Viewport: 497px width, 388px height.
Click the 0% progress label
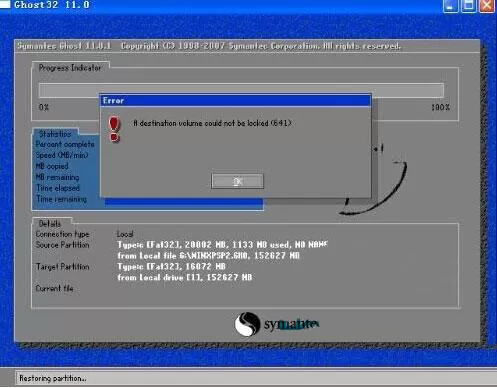tap(44, 107)
